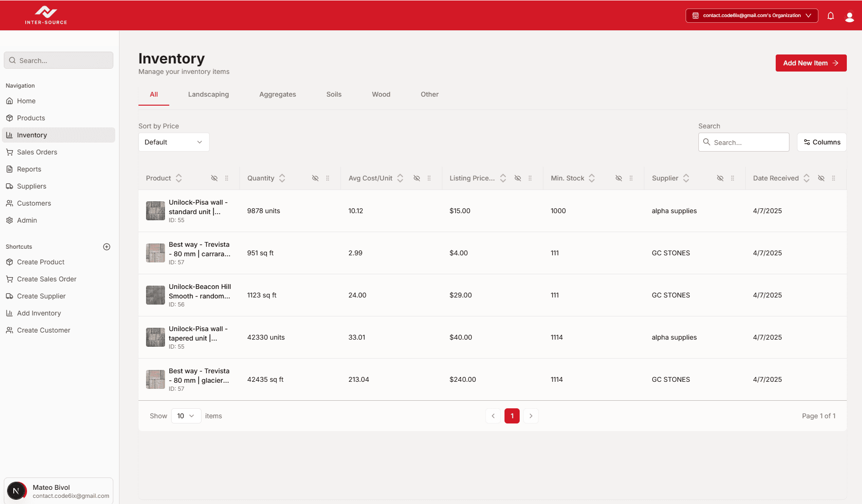Hide the Supplier column visibility toggle
Screen dimensions: 862x504
(720, 178)
